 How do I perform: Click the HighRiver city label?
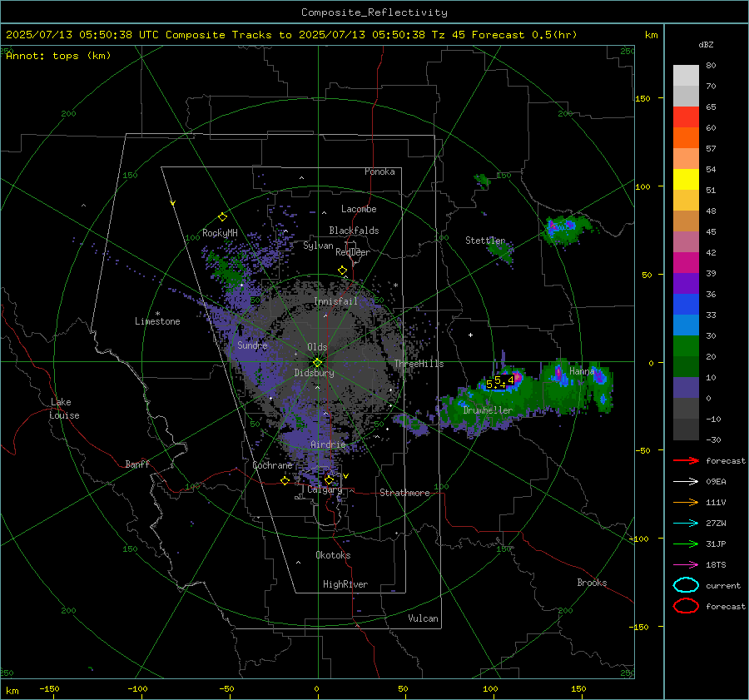345,584
